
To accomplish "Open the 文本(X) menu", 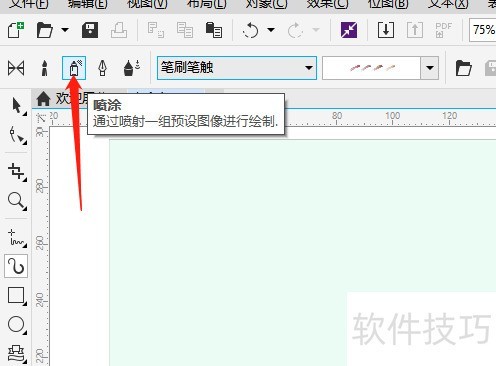I will pos(448,4).
